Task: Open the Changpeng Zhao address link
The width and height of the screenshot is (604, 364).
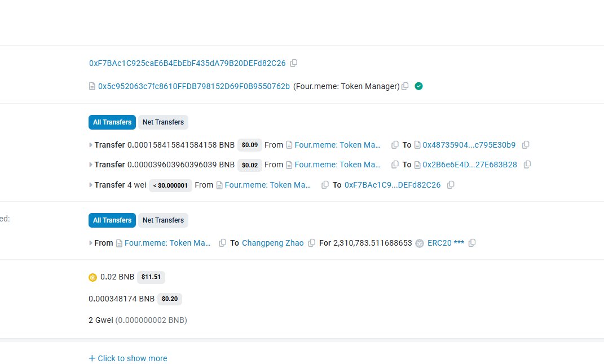Action: (273, 243)
